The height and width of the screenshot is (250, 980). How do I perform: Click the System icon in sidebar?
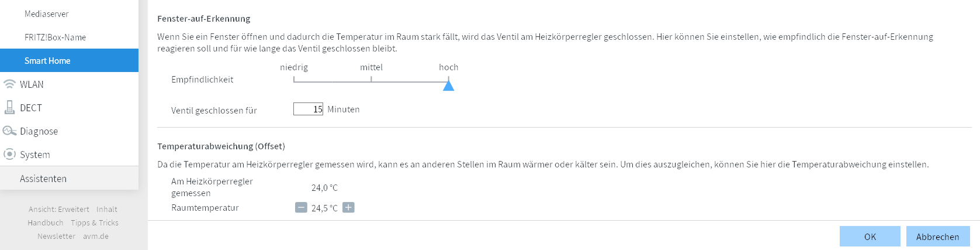(x=9, y=154)
